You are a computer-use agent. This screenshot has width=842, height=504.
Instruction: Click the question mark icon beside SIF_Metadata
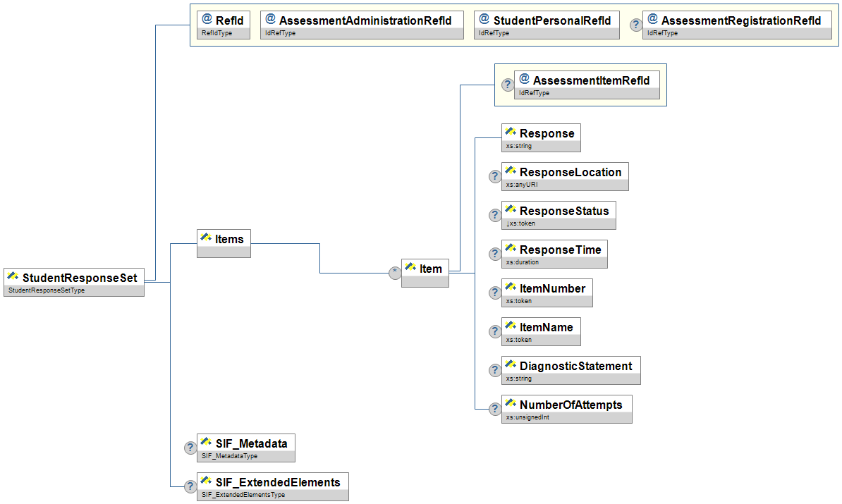190,448
